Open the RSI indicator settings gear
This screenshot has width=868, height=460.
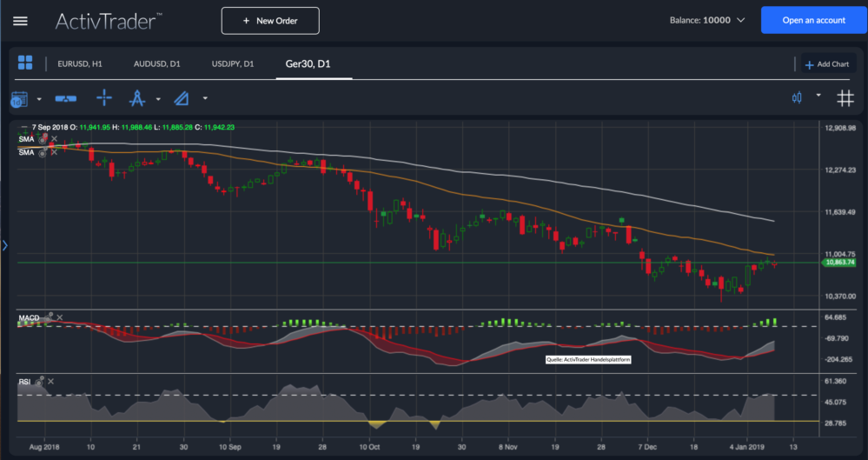(x=39, y=381)
